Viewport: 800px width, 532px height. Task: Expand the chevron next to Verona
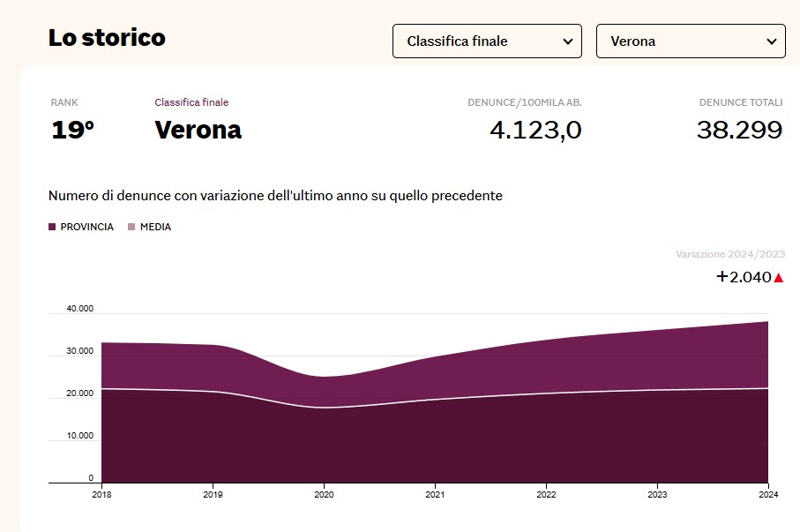(770, 41)
